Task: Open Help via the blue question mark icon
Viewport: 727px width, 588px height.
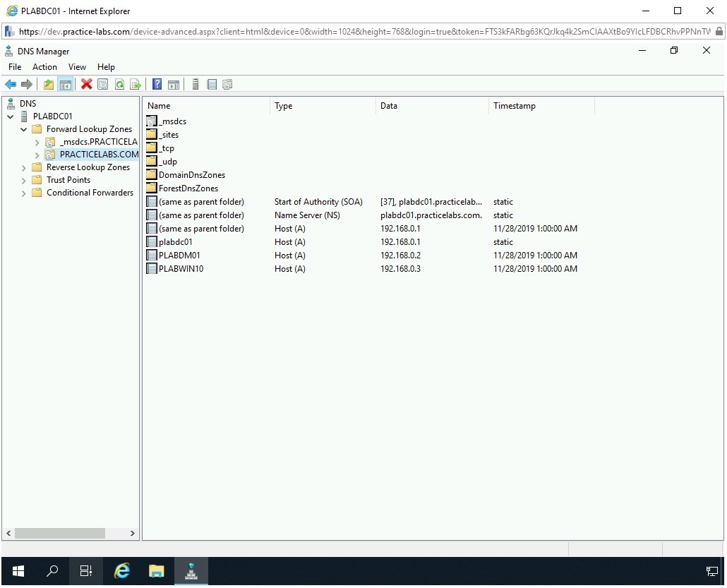Action: 157,85
